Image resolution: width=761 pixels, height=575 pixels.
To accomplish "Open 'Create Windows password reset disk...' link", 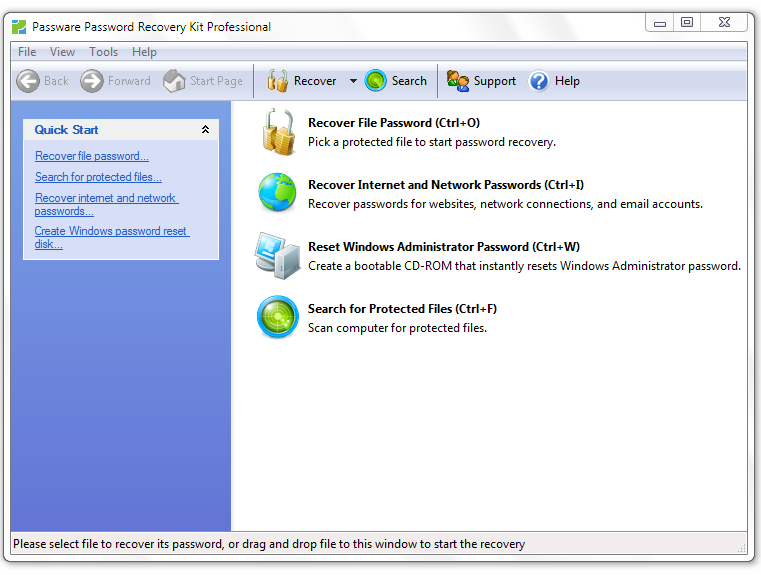I will [112, 237].
